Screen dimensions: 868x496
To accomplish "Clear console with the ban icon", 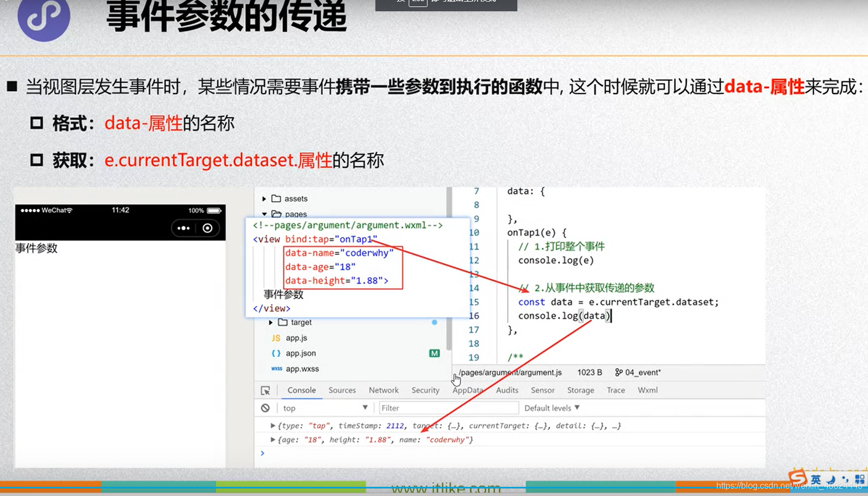I will tap(265, 408).
